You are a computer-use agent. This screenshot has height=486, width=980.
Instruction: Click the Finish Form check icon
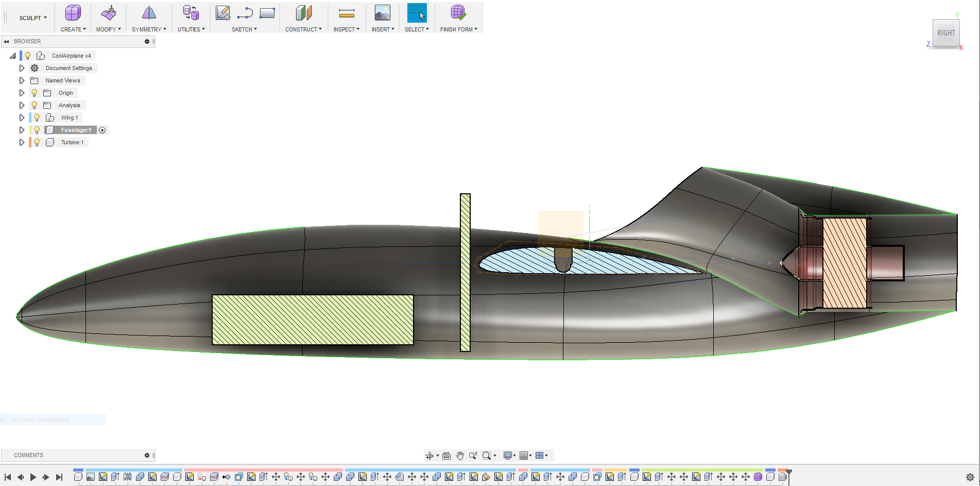click(x=458, y=13)
